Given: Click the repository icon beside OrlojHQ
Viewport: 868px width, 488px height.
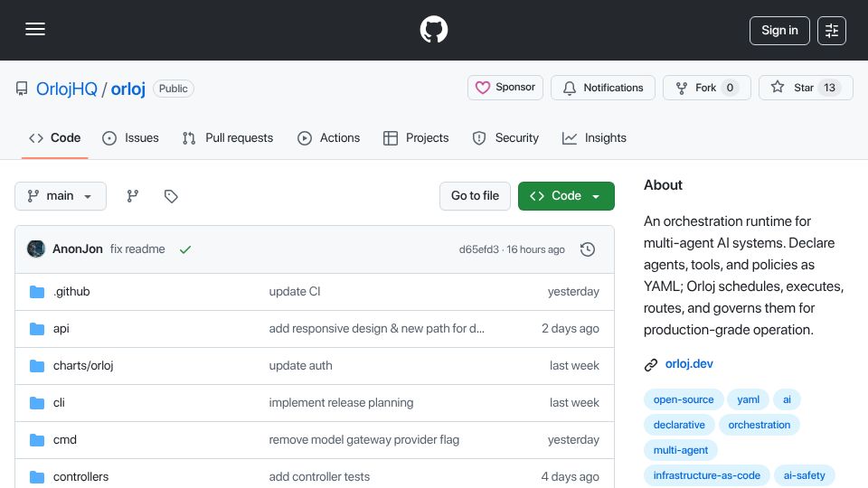Looking at the screenshot, I should (22, 89).
